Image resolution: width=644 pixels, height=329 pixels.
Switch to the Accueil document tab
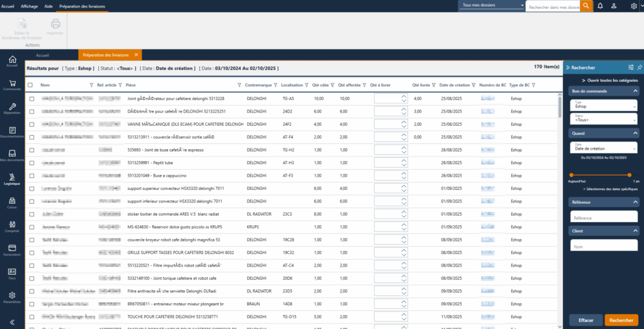[x=42, y=55]
